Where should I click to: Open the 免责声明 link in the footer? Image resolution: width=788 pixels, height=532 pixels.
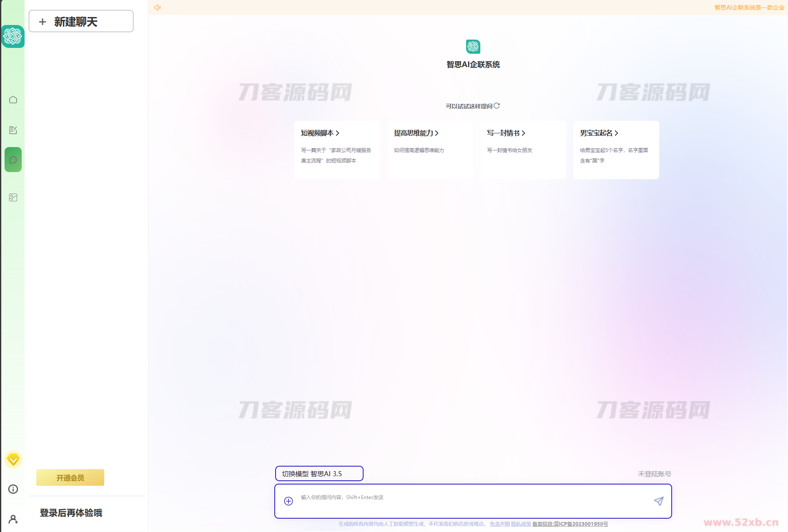[x=499, y=524]
